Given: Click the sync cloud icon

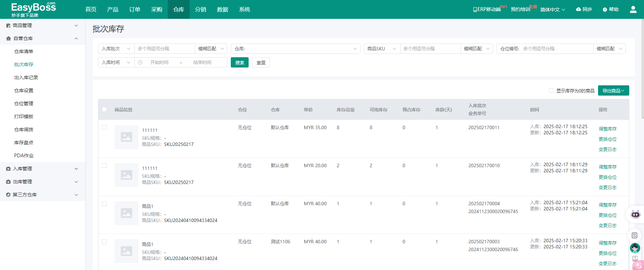Looking at the screenshot, I should click(579, 9).
